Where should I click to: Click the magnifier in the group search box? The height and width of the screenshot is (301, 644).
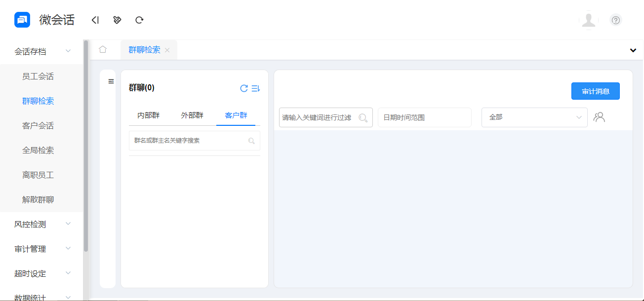(251, 141)
